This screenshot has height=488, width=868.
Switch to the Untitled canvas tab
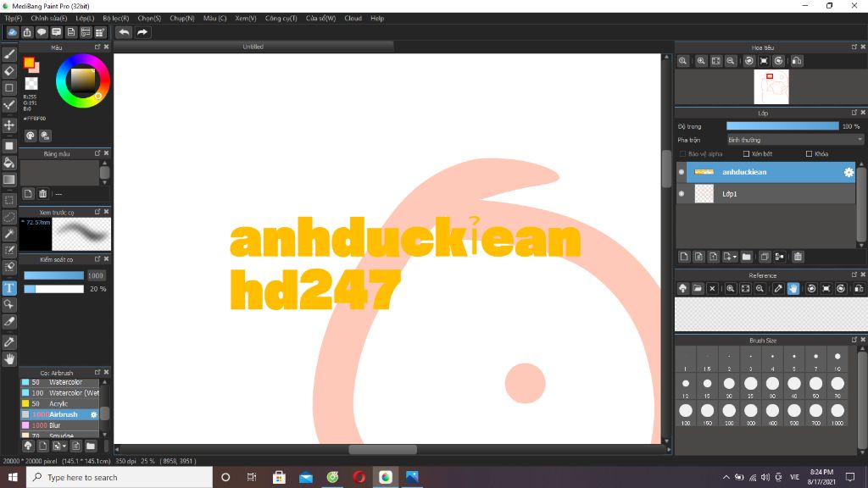tap(253, 47)
